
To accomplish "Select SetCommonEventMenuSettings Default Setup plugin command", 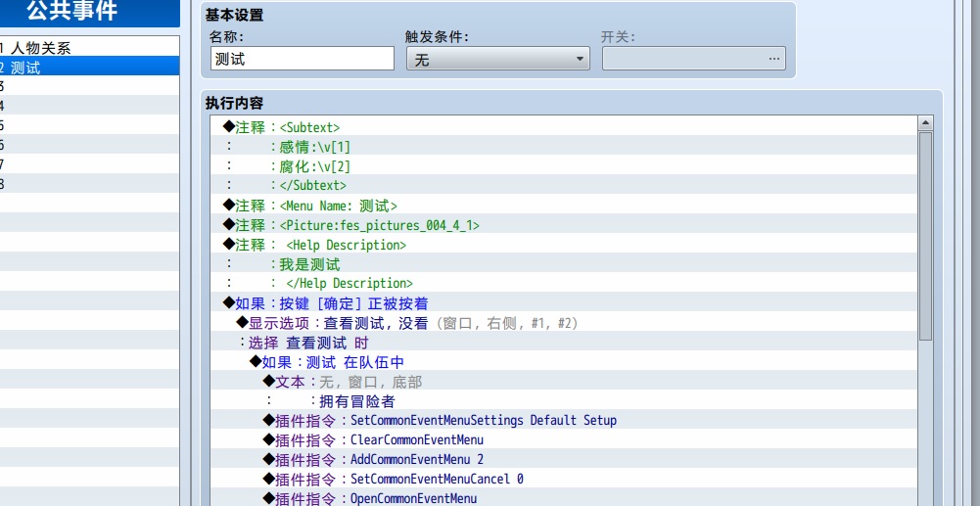I will point(564,421).
